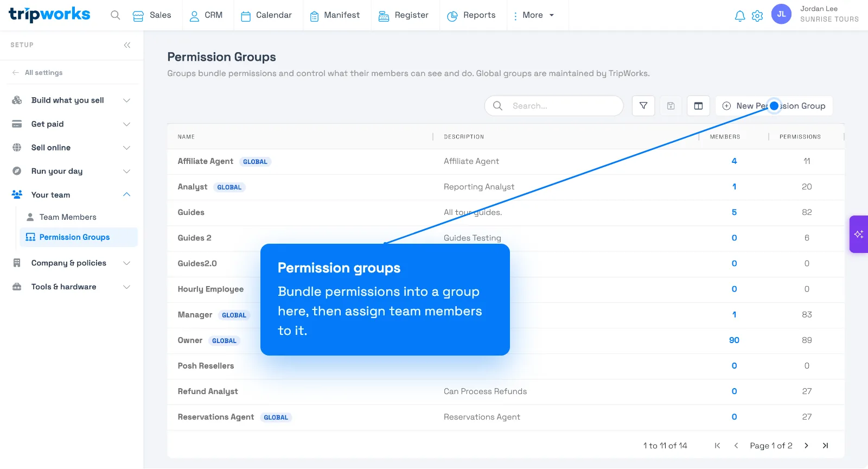Open the column chooser icon

(x=699, y=106)
